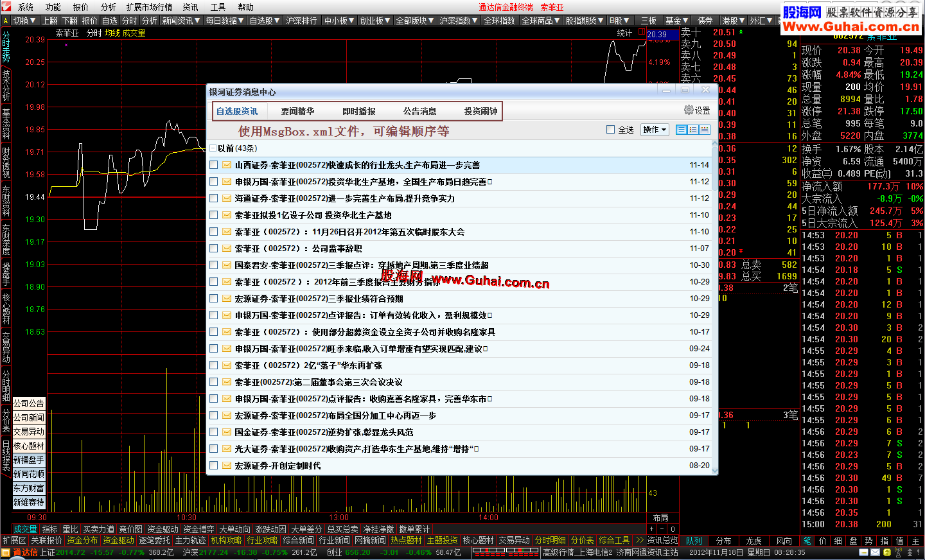The image size is (925, 560).
Task: Check box for 索菲亚拟设1亿设子公司 item
Action: [x=213, y=215]
